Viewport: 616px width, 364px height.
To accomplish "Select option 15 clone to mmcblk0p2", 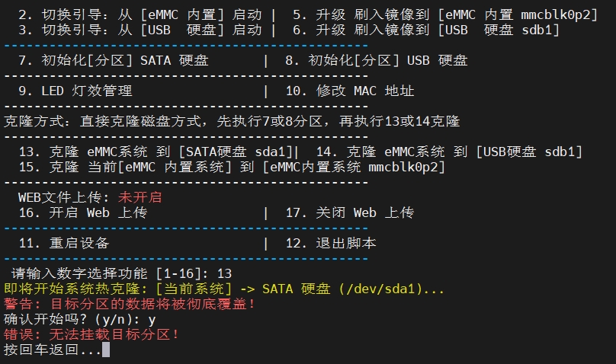I will [x=232, y=167].
